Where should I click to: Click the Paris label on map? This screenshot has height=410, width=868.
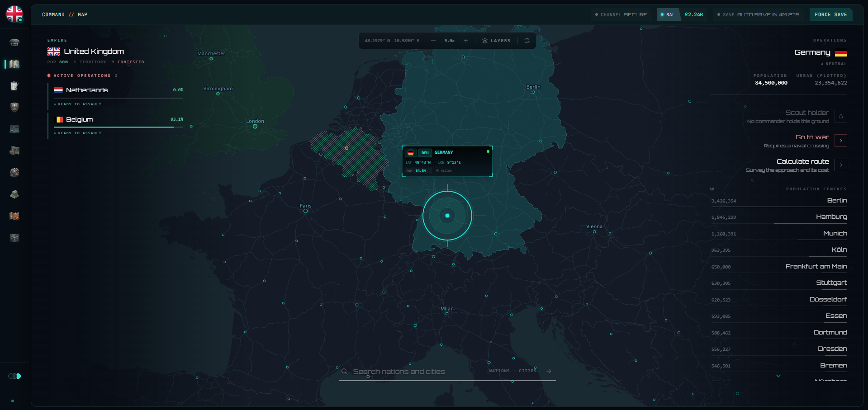[x=305, y=206]
